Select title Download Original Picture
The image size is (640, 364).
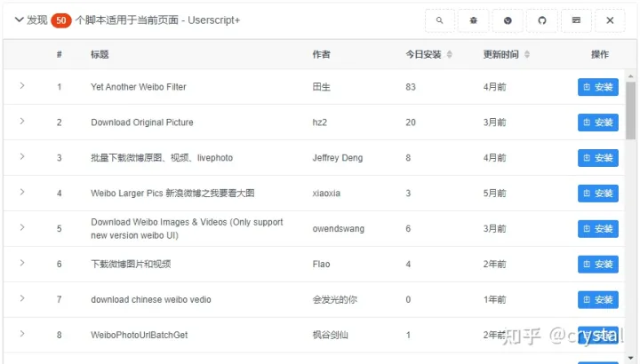coord(142,123)
